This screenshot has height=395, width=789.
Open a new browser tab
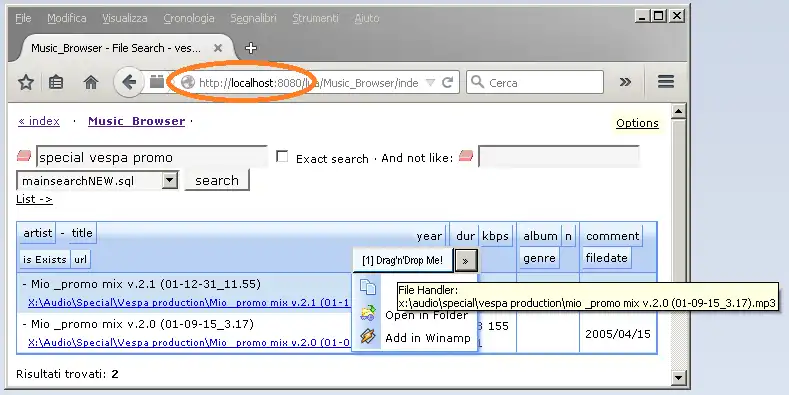[x=251, y=48]
